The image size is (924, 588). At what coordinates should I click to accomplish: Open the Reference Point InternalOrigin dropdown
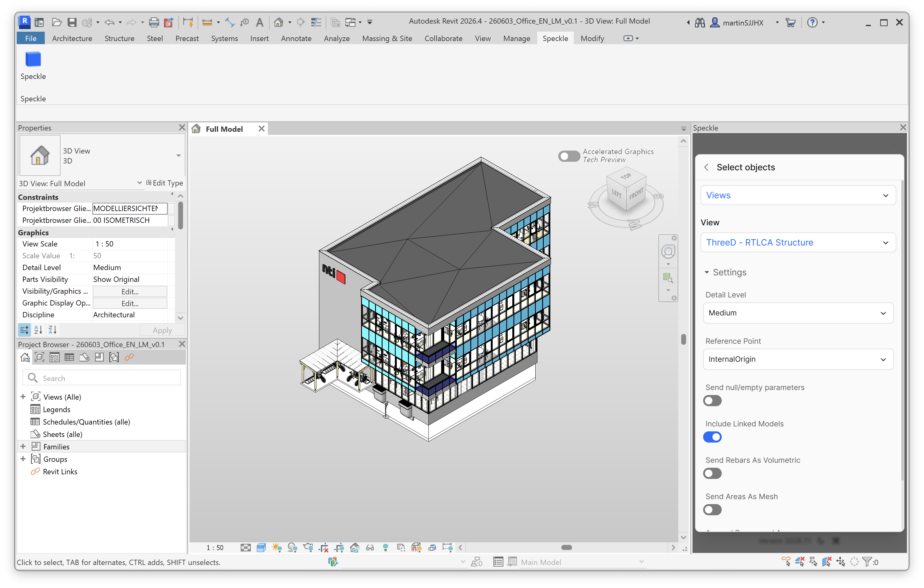(798, 359)
